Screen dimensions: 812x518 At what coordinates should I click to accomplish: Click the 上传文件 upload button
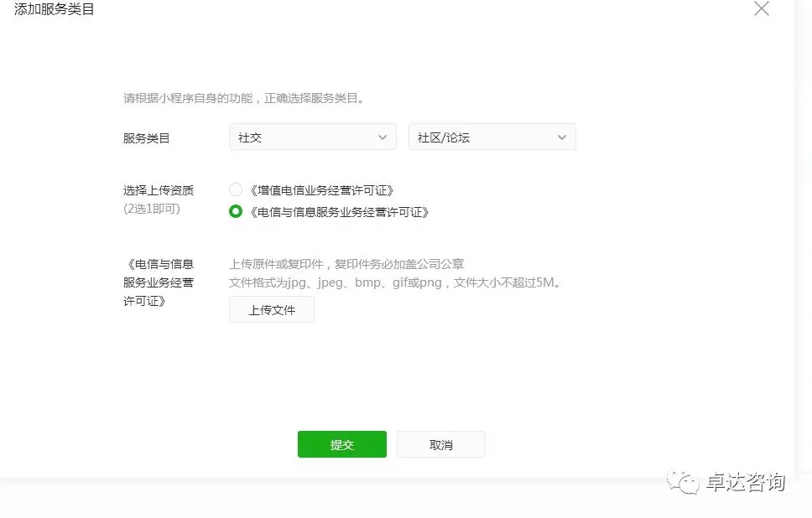(x=271, y=309)
